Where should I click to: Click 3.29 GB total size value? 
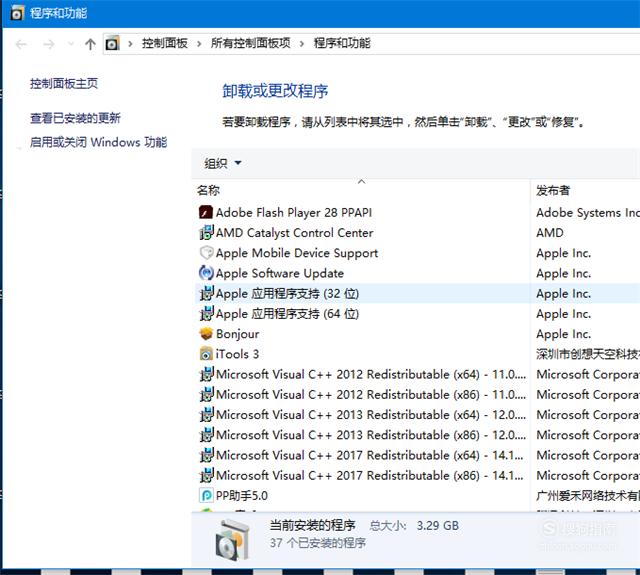(438, 525)
